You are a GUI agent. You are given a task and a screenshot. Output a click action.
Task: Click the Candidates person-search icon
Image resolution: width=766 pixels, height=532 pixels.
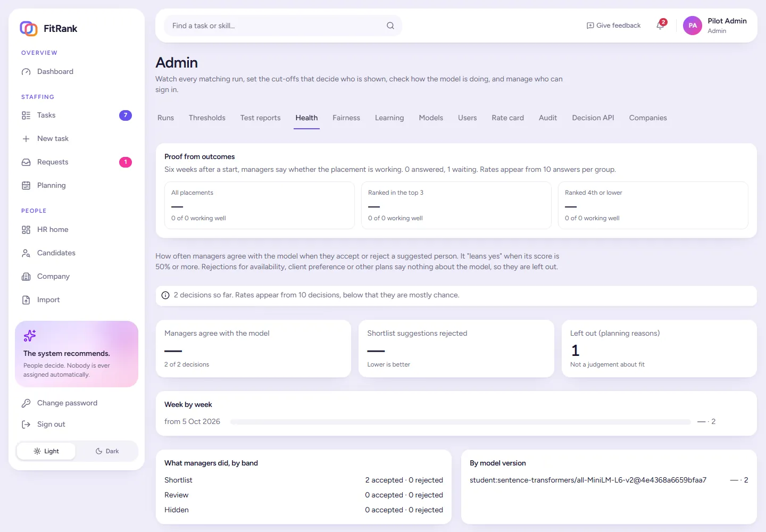click(x=26, y=253)
